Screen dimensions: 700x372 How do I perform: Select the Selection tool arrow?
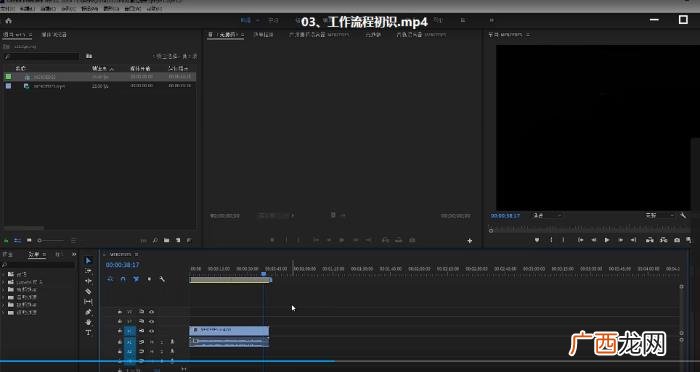88,260
